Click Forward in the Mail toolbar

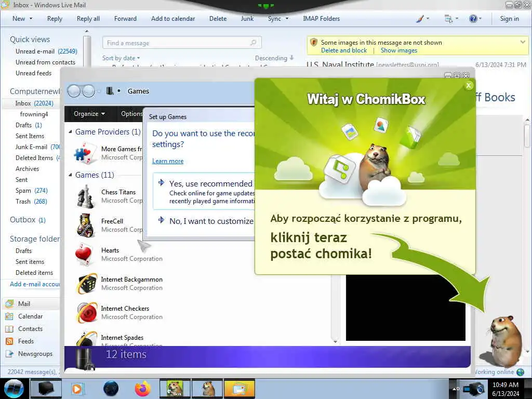pyautogui.click(x=125, y=19)
